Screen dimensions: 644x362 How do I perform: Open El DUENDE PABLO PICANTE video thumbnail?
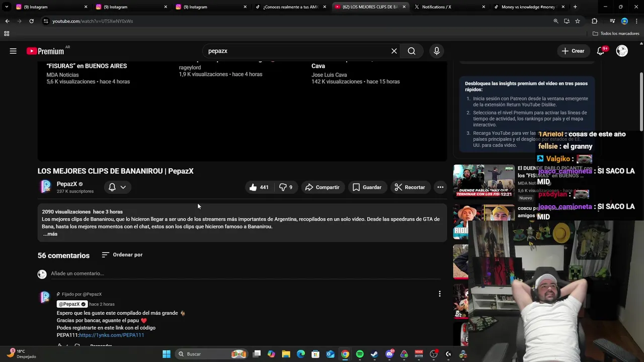(x=484, y=182)
